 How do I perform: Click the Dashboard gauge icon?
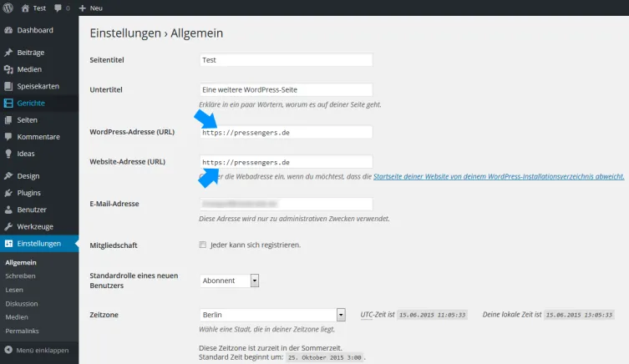[x=8, y=30]
